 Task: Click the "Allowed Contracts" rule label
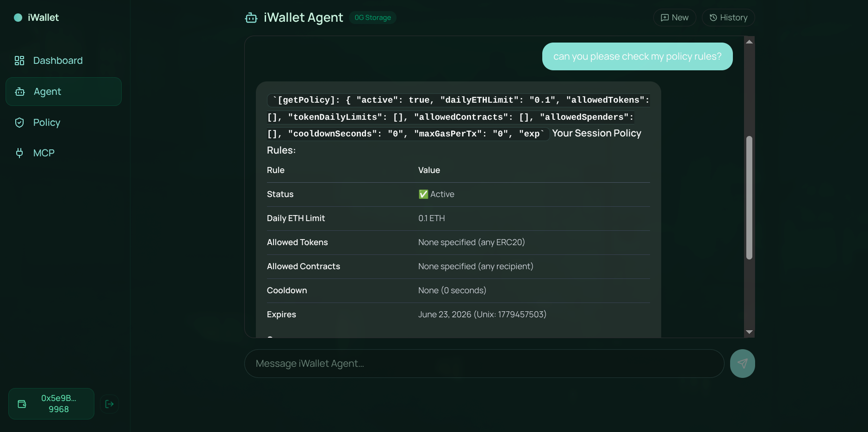pos(304,266)
